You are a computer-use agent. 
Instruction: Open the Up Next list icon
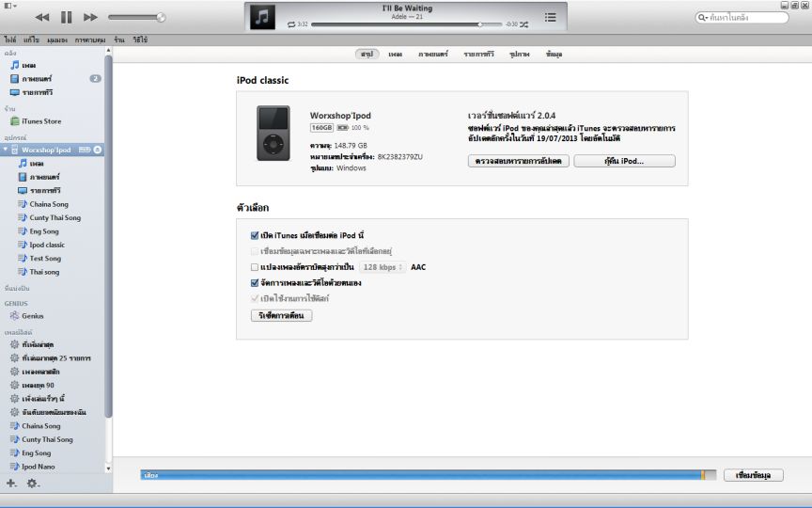(550, 17)
